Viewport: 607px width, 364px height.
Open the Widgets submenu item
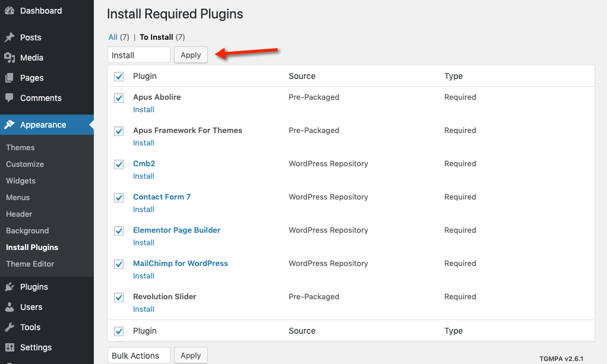[x=21, y=181]
